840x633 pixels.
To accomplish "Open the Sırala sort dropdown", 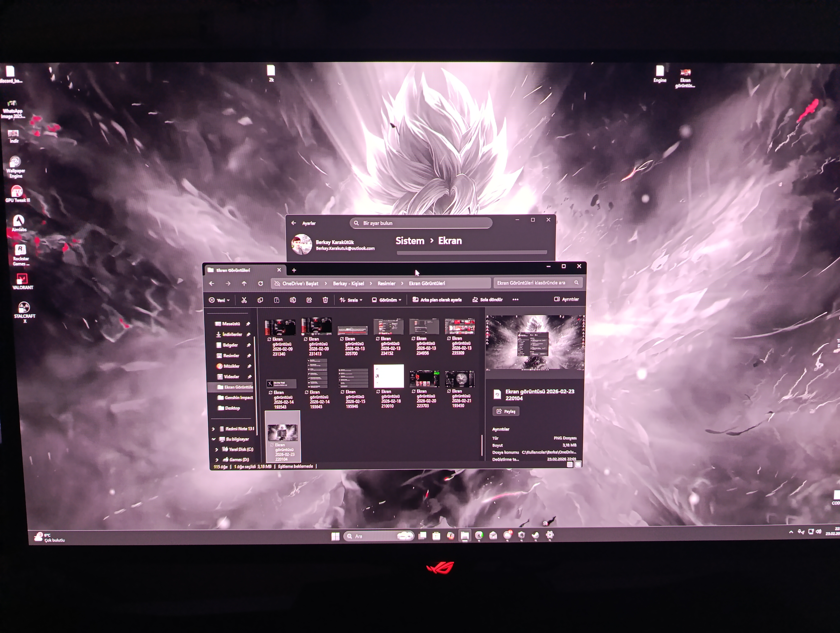I will (351, 300).
